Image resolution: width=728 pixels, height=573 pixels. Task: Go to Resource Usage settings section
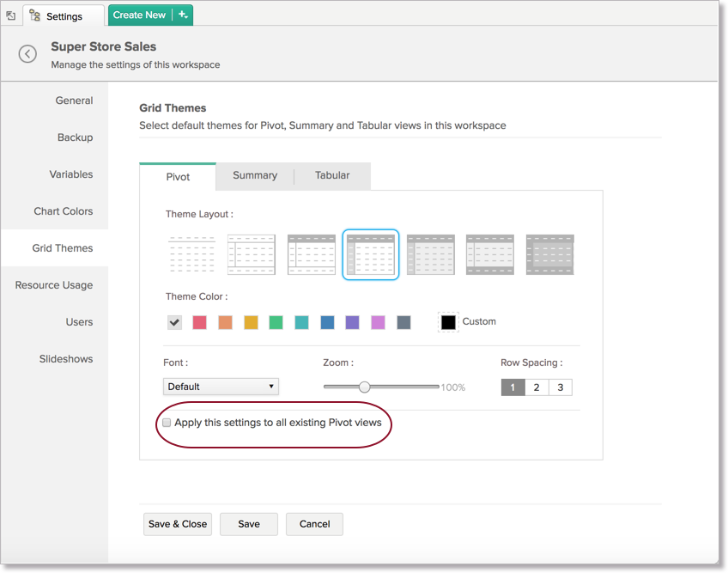click(x=53, y=285)
